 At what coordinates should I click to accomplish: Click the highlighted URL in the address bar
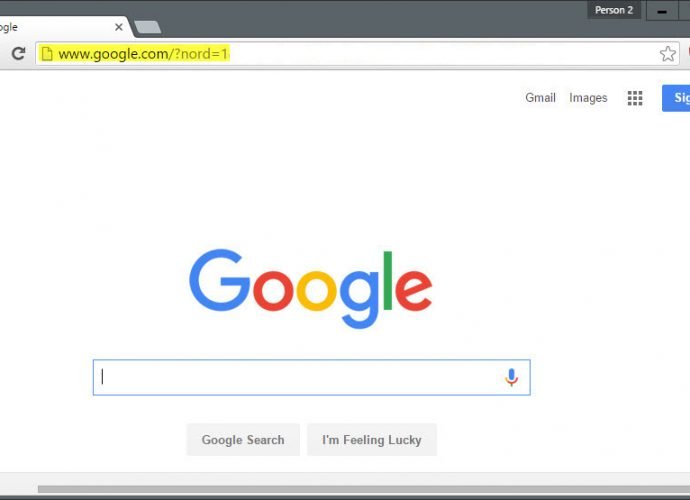tap(144, 54)
